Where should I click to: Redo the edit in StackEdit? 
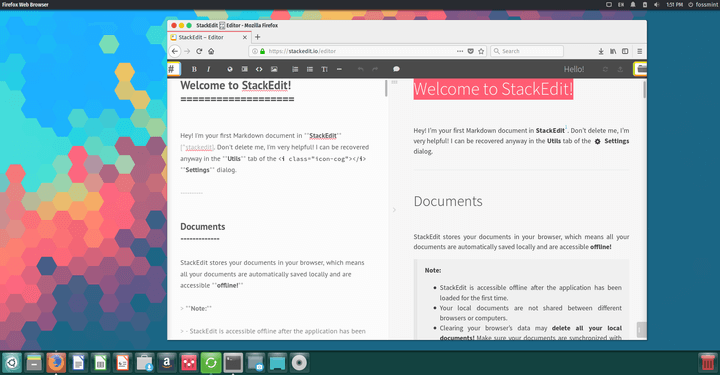375,69
